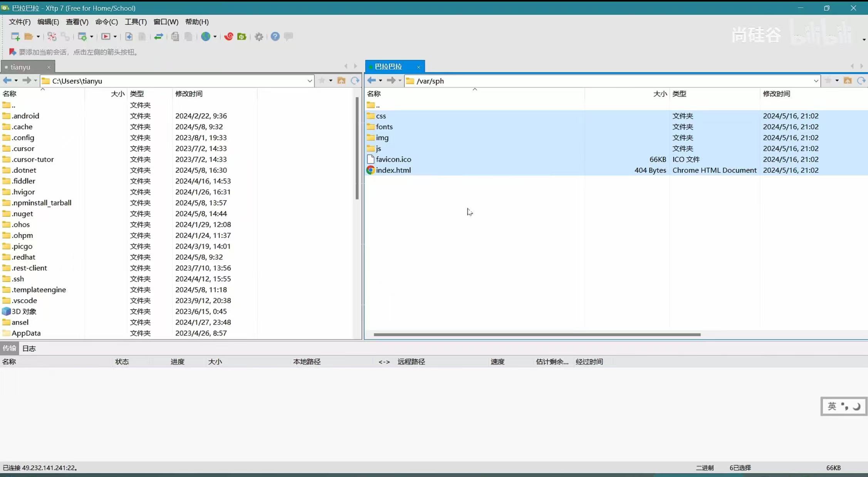Refresh the remote /var/sph folder view
Viewport: 868px width, 477px height.
click(x=861, y=81)
